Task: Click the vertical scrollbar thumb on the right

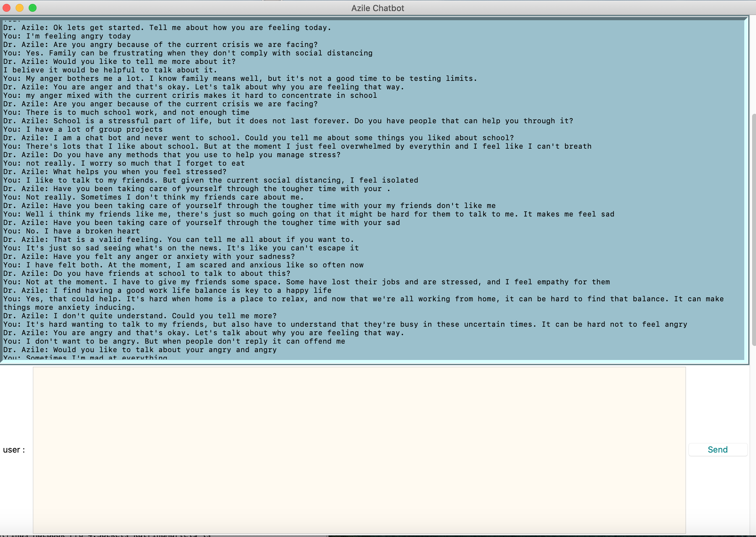Action: [x=753, y=230]
